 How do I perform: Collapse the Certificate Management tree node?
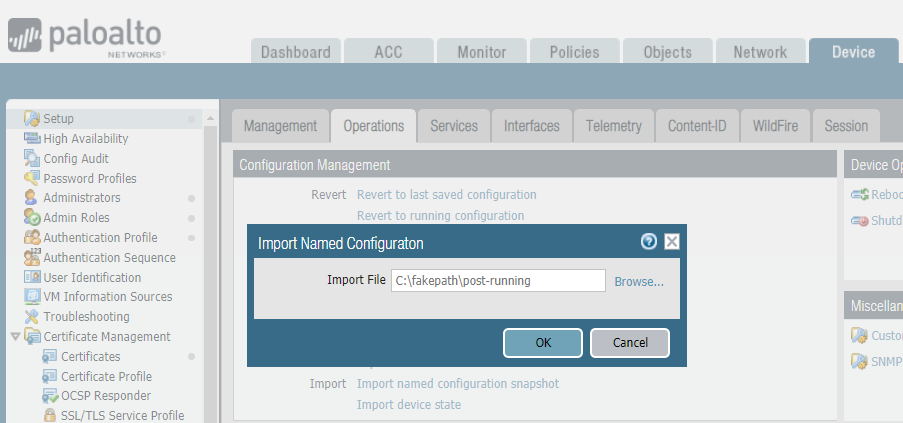(15, 337)
